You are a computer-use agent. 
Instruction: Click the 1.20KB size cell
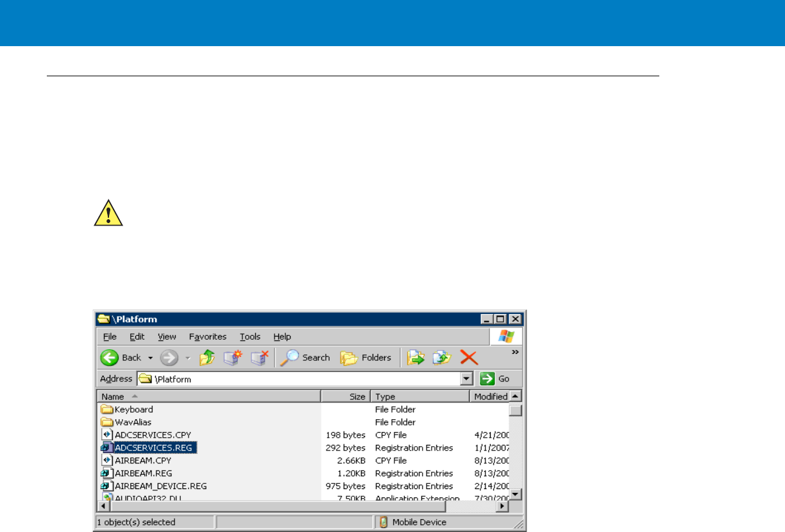(x=350, y=474)
